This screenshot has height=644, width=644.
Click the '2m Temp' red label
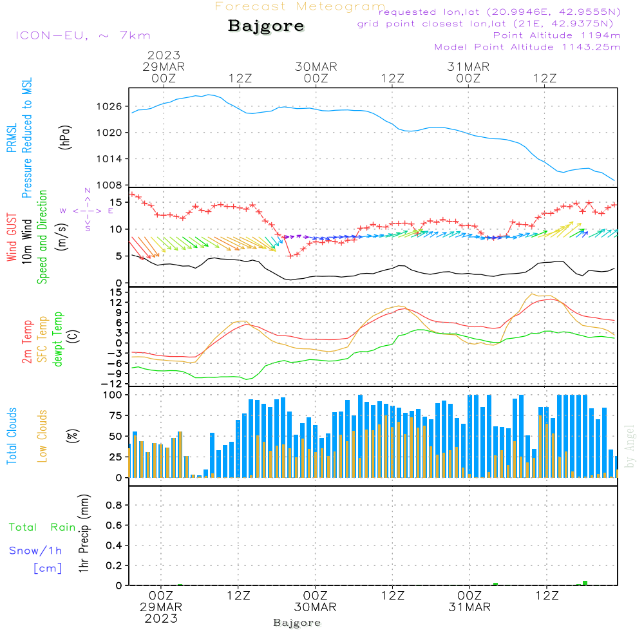(27, 342)
